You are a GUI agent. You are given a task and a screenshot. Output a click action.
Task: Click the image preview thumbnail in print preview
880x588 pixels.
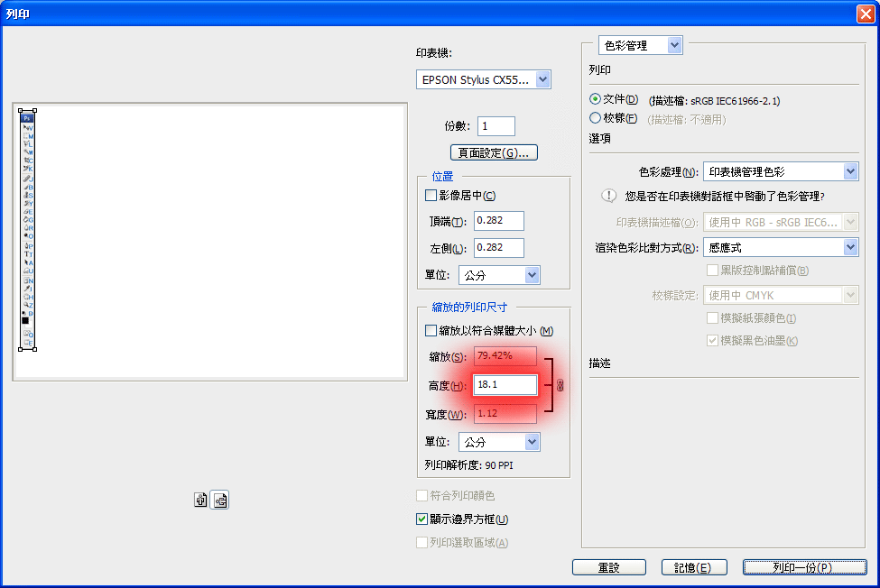coord(27,230)
